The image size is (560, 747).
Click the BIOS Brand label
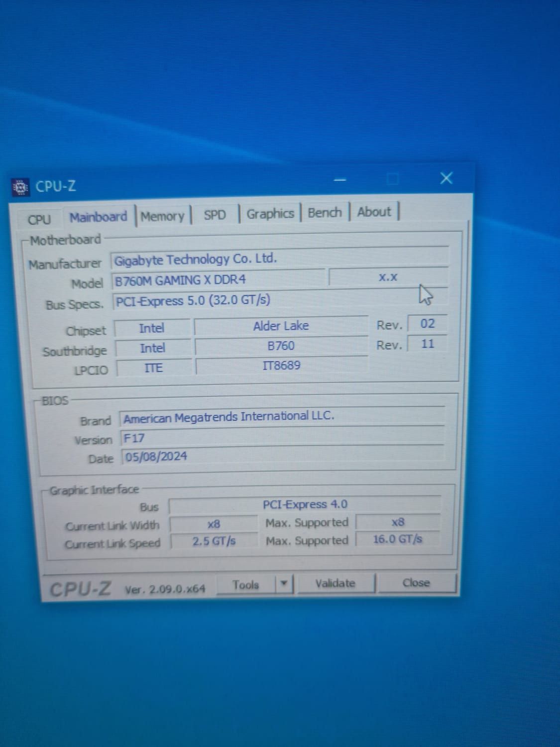pos(96,421)
